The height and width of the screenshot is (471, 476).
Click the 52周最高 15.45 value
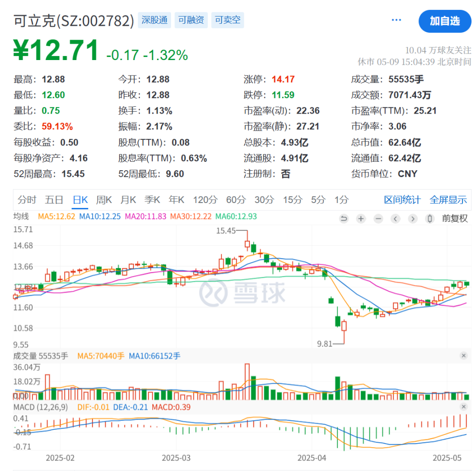(73, 174)
